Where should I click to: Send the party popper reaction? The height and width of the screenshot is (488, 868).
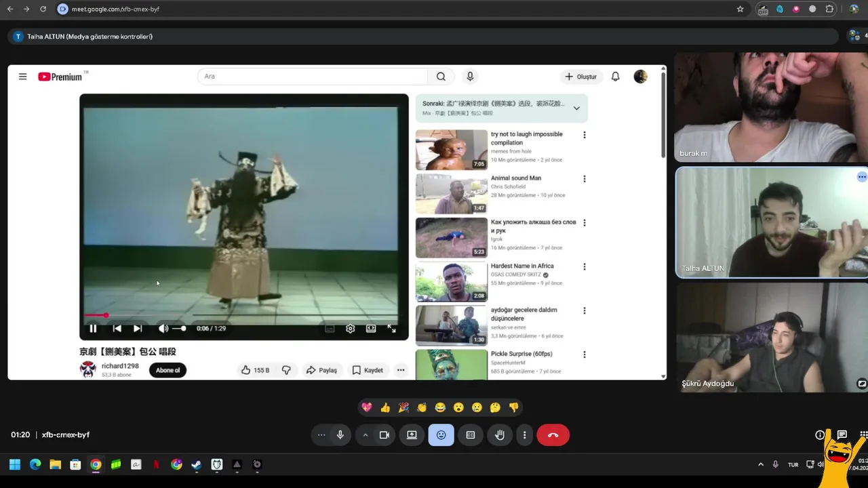point(403,407)
